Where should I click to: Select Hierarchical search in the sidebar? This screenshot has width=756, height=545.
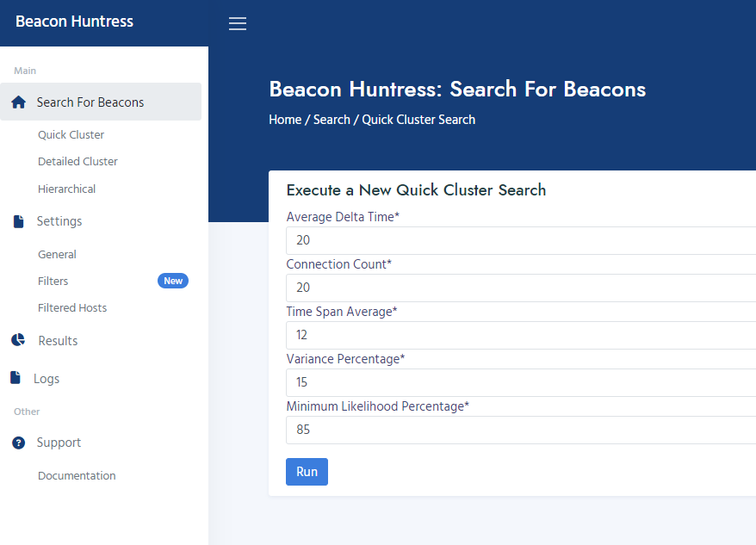pos(66,189)
